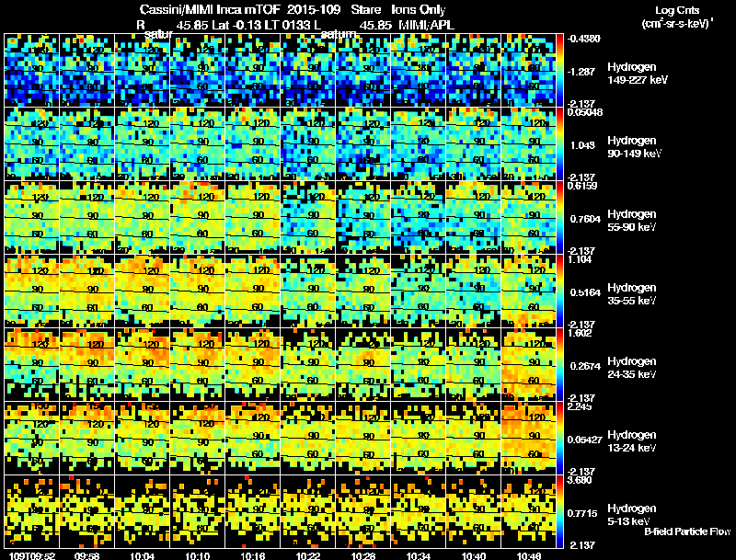
Task: Click the Cassini/MIMI Inca mTOF title text
Action: point(210,10)
